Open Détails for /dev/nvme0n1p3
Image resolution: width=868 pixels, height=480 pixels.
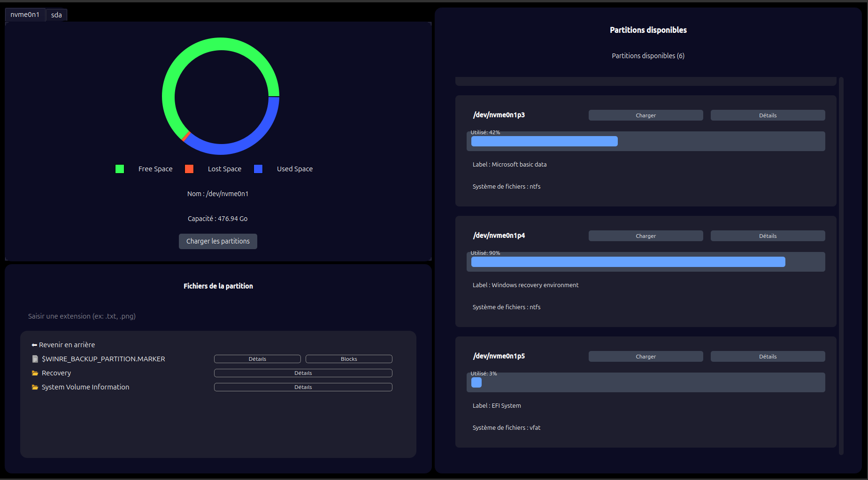tap(768, 115)
